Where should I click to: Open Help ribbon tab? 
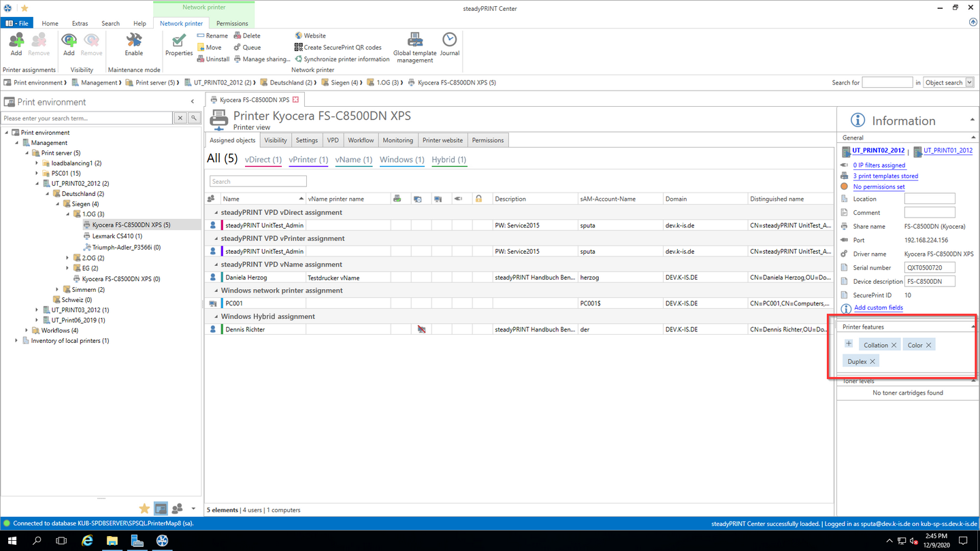(x=140, y=23)
